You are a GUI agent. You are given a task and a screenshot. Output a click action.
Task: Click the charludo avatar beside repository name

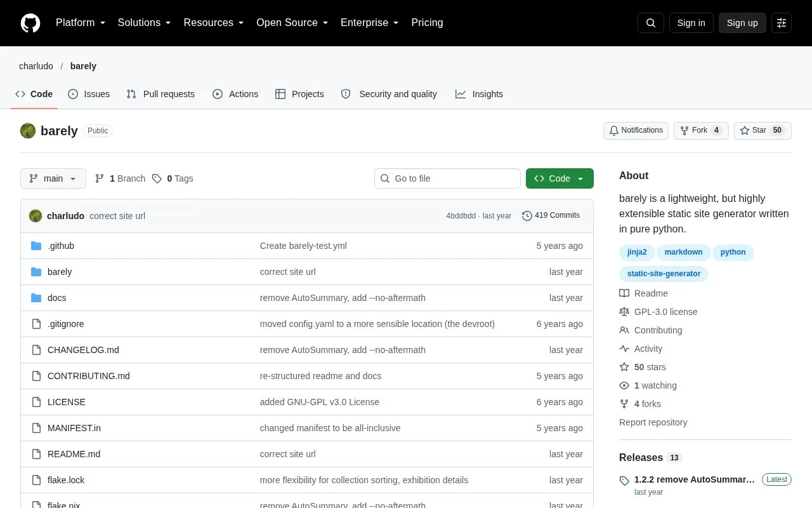pos(28,131)
